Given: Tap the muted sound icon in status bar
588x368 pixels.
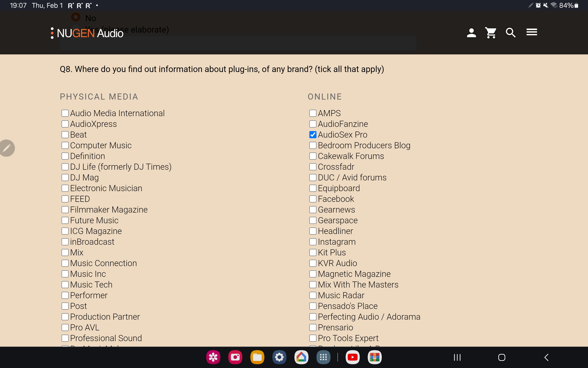Looking at the screenshot, I should [546, 5].
